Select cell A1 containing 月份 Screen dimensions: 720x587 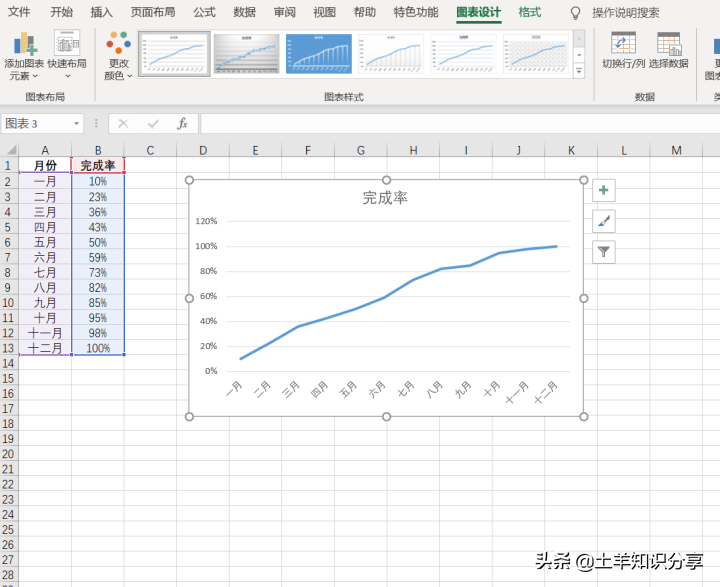pos(45,165)
